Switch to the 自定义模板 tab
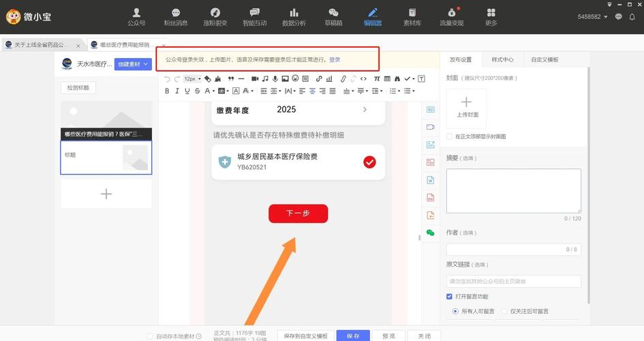 pyautogui.click(x=545, y=59)
